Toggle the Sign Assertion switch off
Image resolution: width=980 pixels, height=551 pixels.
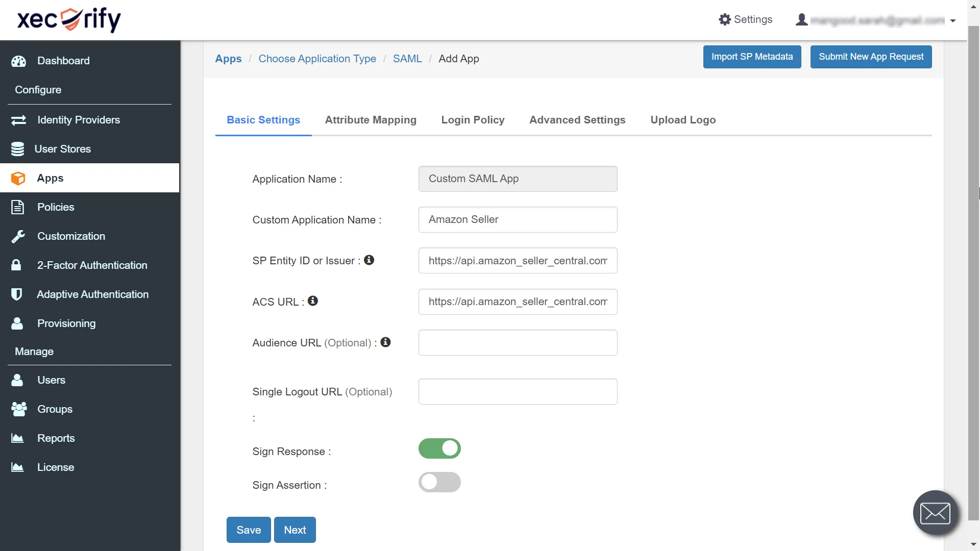[439, 482]
